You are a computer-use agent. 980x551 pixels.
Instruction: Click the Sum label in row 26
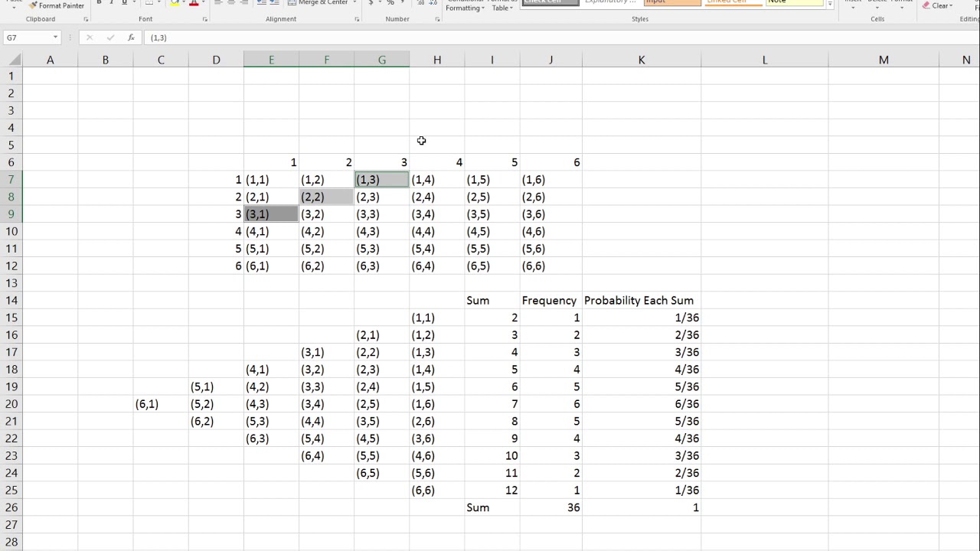(x=492, y=507)
